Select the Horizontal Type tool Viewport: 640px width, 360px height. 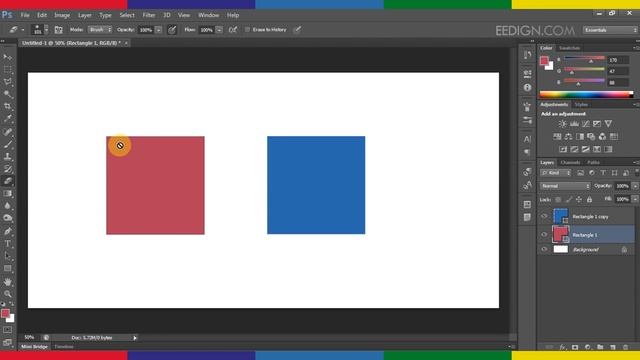click(x=8, y=244)
